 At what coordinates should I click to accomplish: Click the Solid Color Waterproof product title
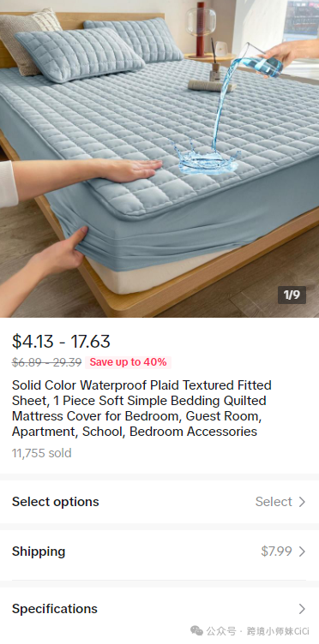[x=141, y=408]
